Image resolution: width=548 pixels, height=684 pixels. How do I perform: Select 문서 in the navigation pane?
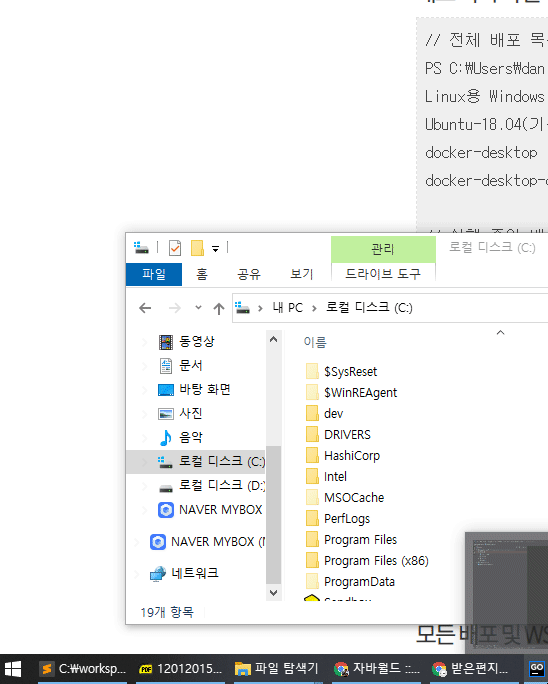coord(191,366)
